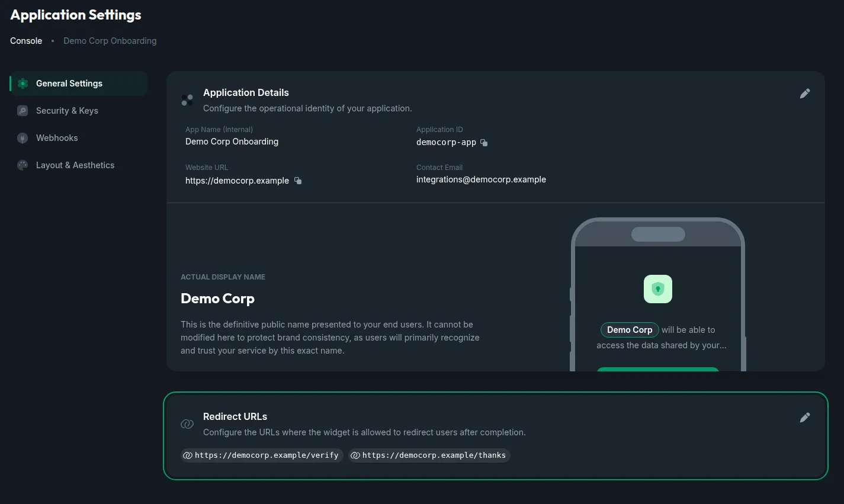Click the Demo Corp display name heading
This screenshot has height=504, width=844.
coord(217,299)
